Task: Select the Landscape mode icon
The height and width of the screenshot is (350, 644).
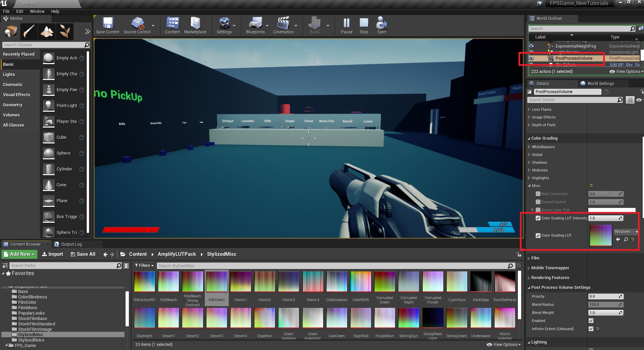Action: coord(47,32)
